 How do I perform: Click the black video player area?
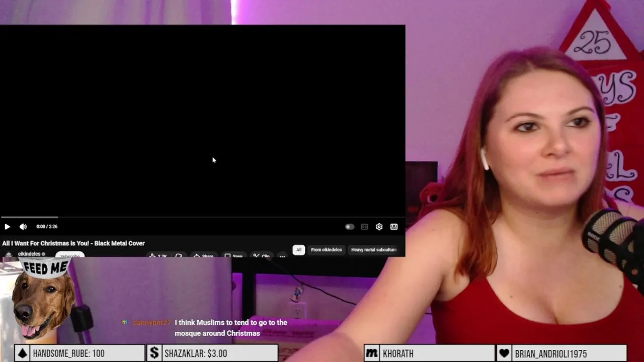(202, 121)
